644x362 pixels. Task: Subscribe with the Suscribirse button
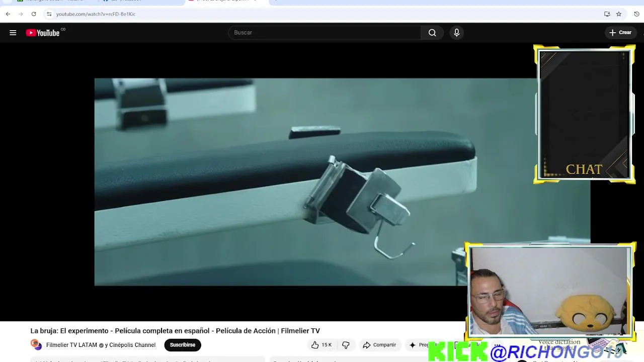pos(182,345)
